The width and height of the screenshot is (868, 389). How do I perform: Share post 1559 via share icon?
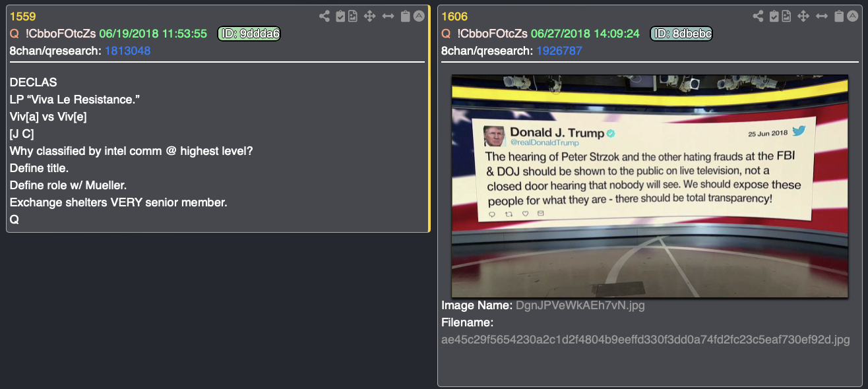[x=325, y=16]
